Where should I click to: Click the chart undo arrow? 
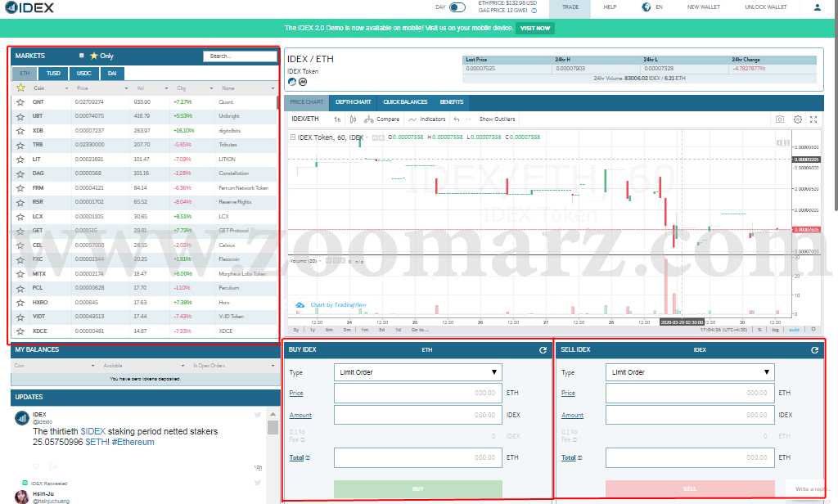457,119
